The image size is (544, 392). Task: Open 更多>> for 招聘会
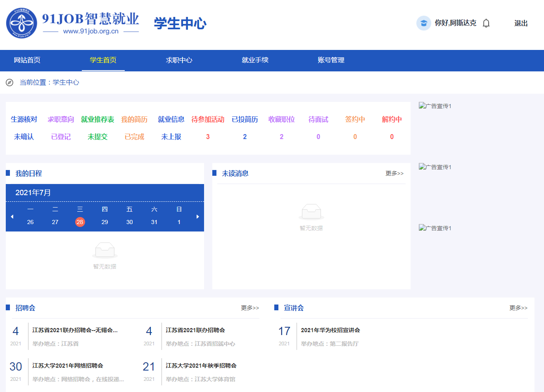pos(250,308)
